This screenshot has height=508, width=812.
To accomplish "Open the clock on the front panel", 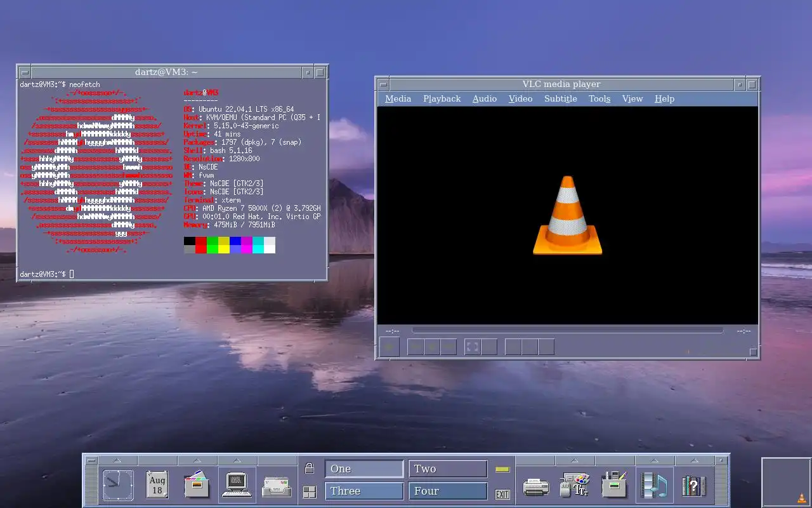I will point(118,486).
